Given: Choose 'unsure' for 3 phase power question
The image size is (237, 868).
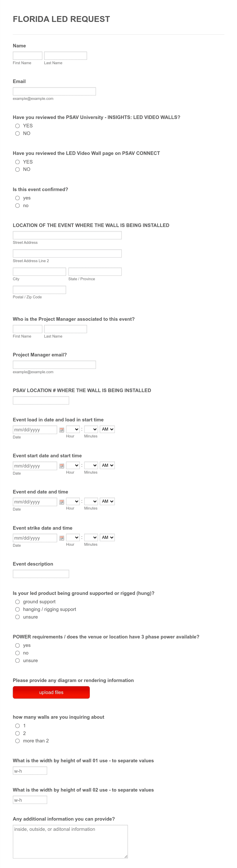Looking at the screenshot, I should point(18,660).
